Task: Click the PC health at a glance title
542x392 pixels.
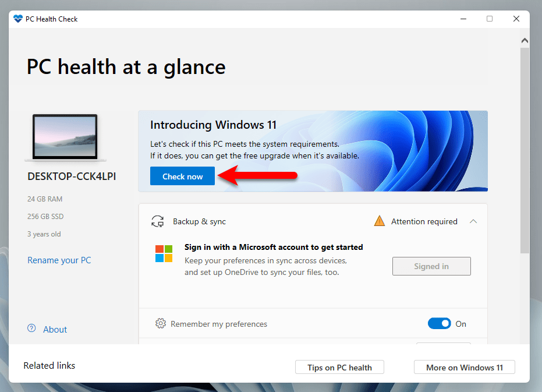Action: click(x=126, y=67)
